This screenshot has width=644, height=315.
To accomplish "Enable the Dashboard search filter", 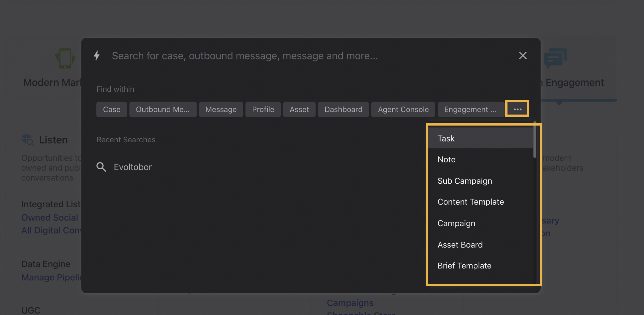I will point(343,109).
